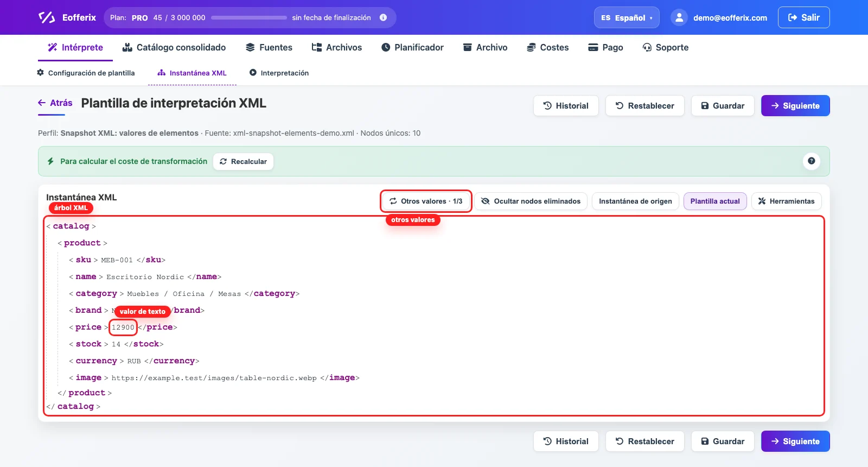Click the Escritorio Nordic value
The width and height of the screenshot is (868, 467).
145,277
